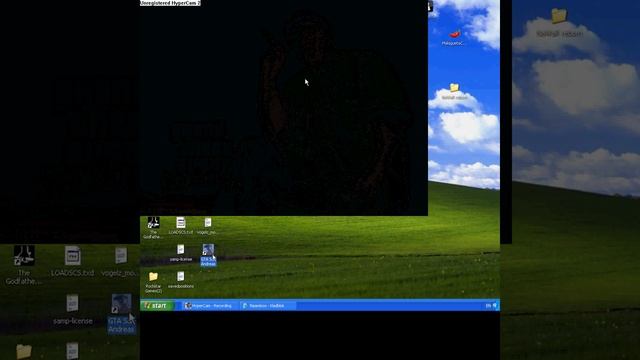This screenshot has width=640, height=360.
Task: Select the GTA San Andreas shortcut
Action: click(208, 256)
